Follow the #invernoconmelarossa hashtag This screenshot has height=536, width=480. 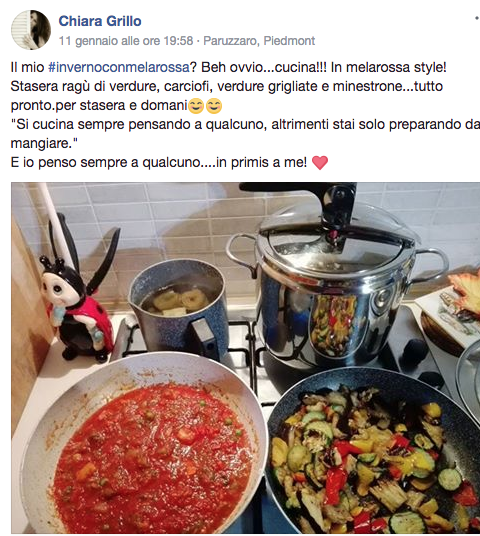(119, 67)
